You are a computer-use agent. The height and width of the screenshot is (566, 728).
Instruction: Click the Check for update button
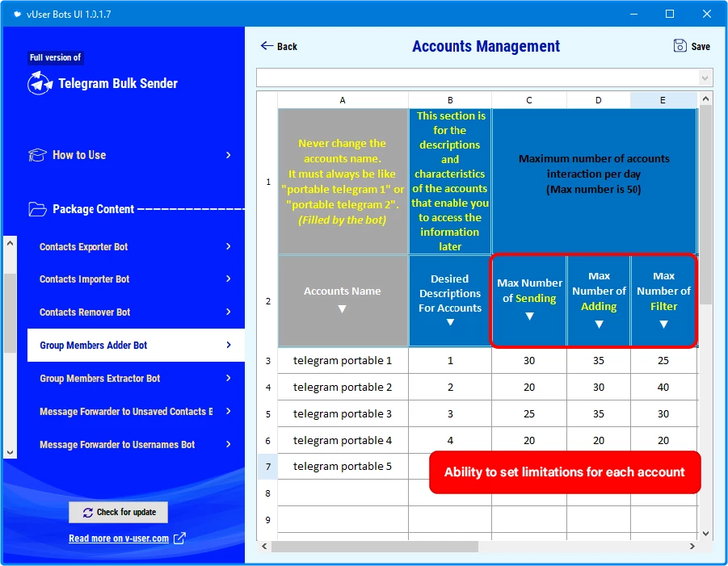tap(119, 512)
